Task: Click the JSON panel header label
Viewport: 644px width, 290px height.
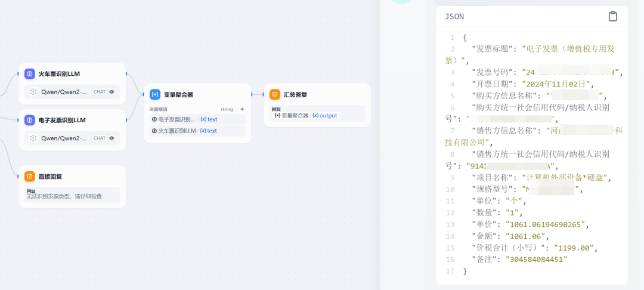Action: (x=454, y=17)
